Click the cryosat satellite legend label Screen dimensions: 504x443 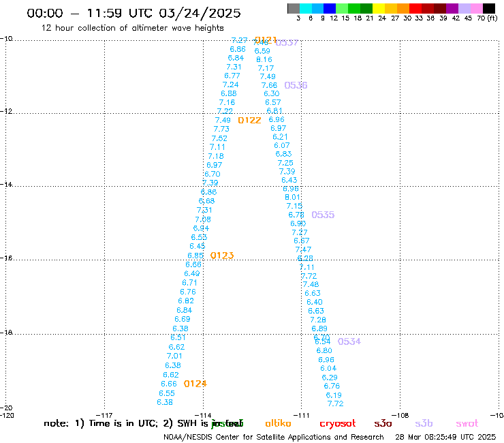click(338, 424)
